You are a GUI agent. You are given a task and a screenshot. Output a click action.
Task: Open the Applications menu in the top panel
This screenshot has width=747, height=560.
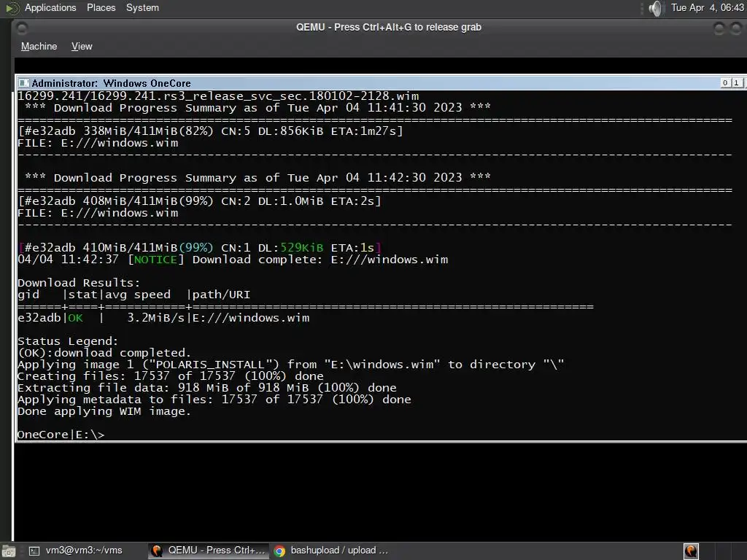(x=50, y=7)
